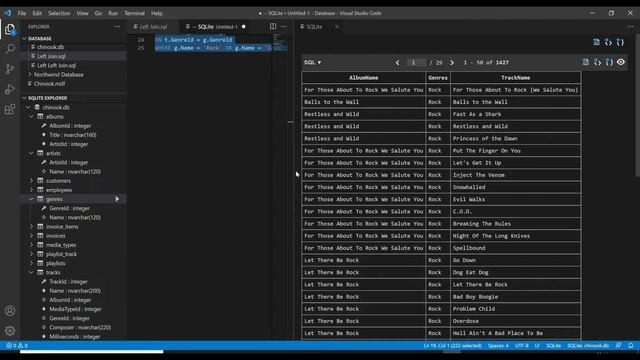Click the editor minimap

coord(280,42)
